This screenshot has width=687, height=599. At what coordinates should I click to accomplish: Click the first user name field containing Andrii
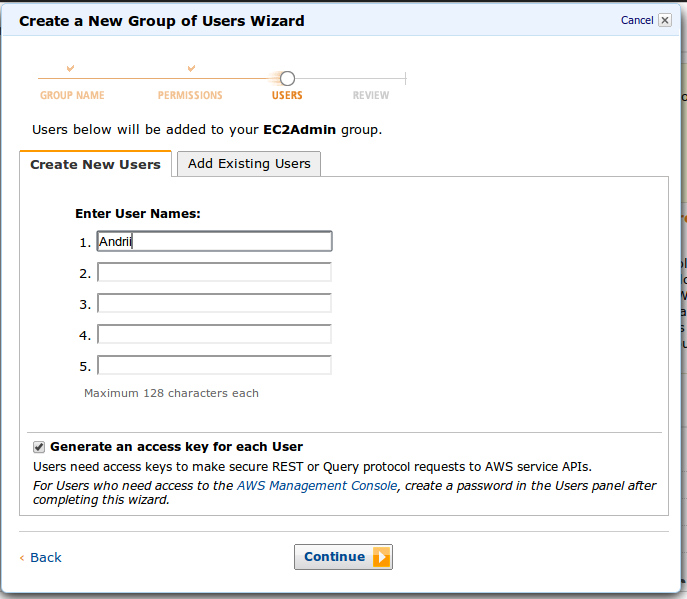(x=214, y=241)
